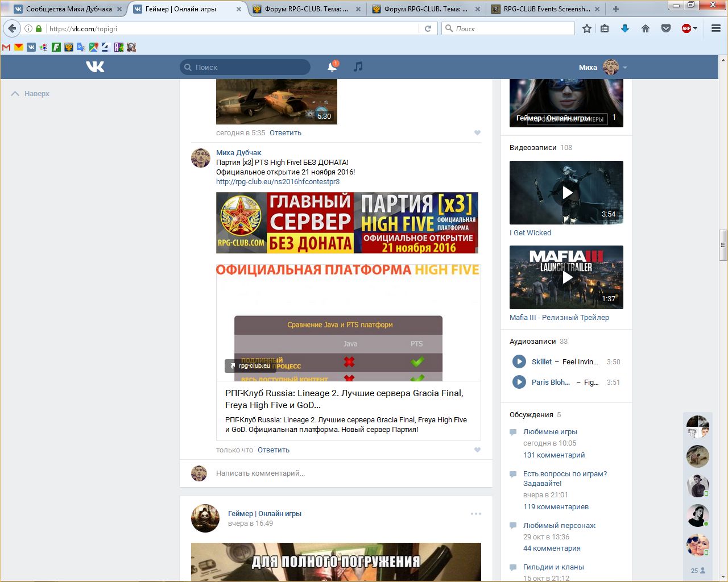Open the Firefox hamburger menu
728x582 pixels.
pyautogui.click(x=716, y=28)
